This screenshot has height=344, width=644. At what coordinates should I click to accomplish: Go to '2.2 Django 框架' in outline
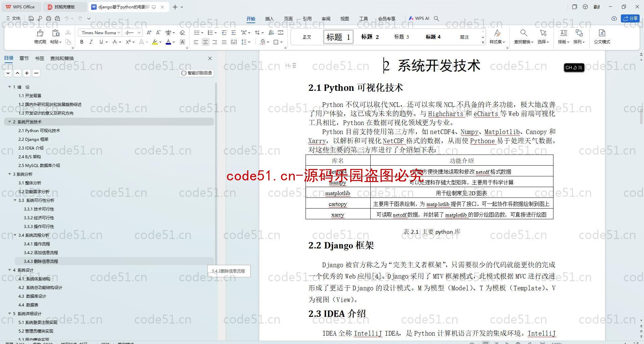click(33, 139)
